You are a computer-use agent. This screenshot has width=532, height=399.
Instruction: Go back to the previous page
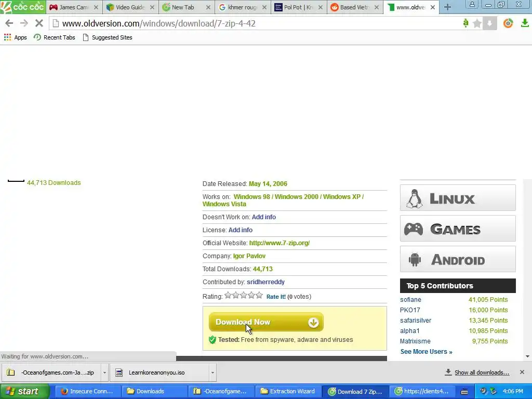click(9, 23)
